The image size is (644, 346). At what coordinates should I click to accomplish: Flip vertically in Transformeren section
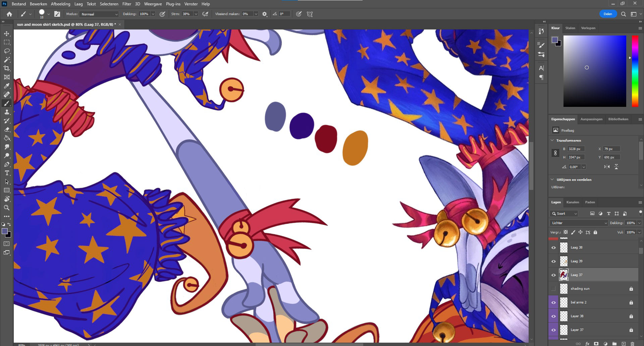click(x=616, y=167)
